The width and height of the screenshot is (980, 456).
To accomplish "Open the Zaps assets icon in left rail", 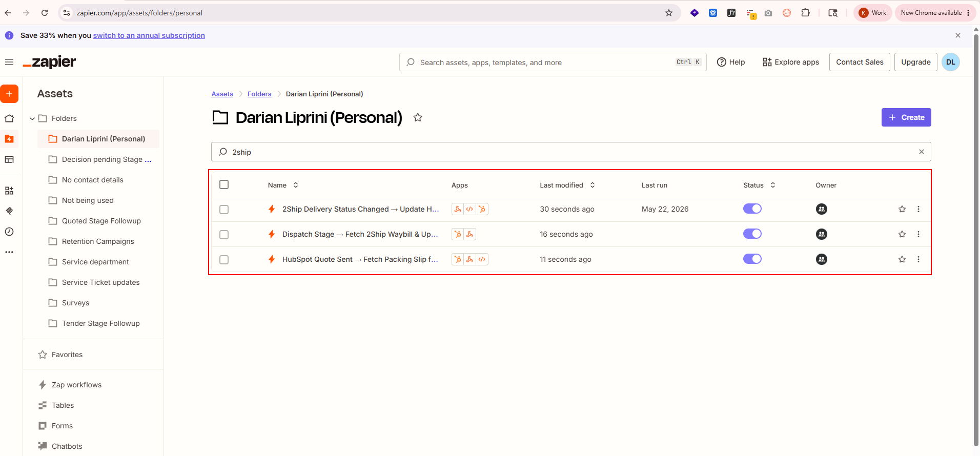I will point(9,139).
